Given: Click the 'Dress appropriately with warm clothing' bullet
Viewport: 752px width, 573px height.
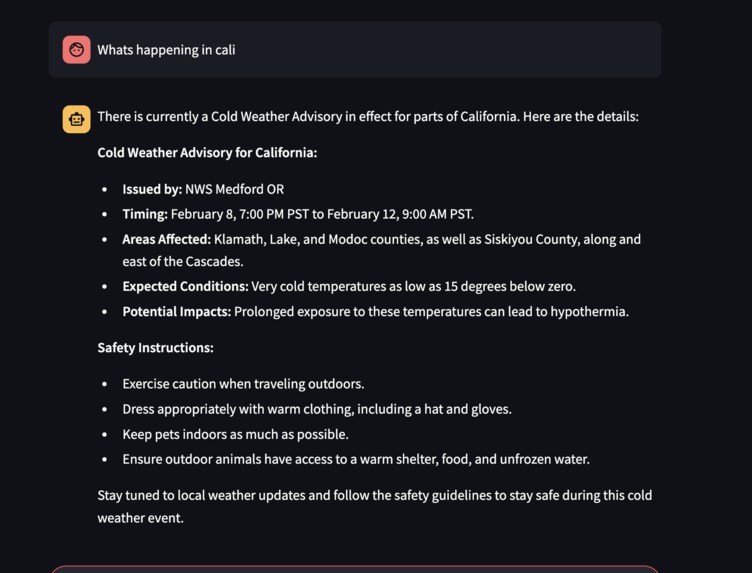Looking at the screenshot, I should click(x=317, y=409).
